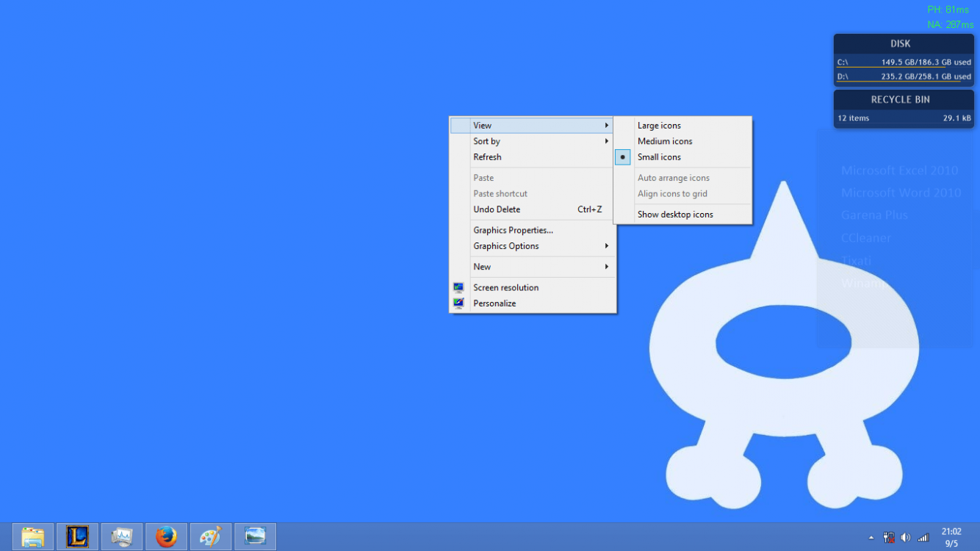Viewport: 980px width, 551px height.
Task: Launch CCleaner shortcut
Action: pos(866,238)
